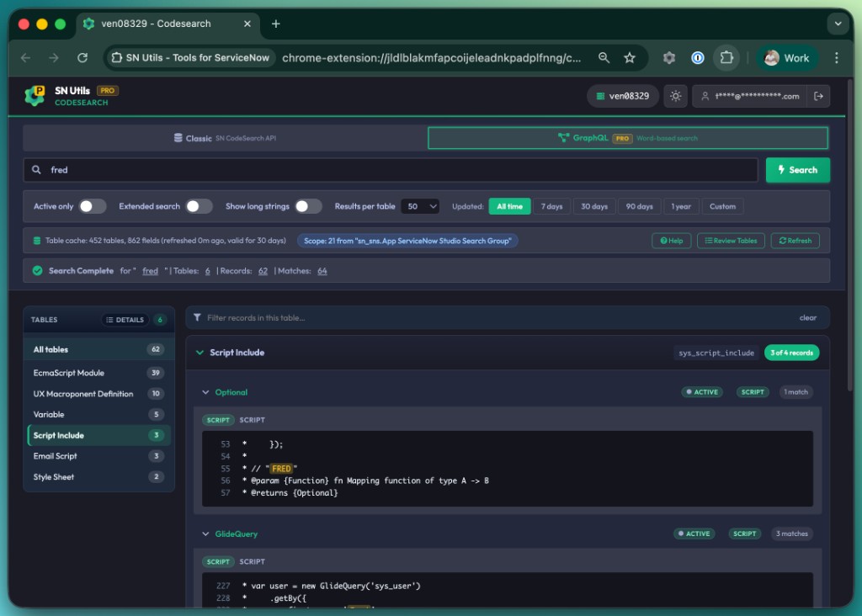Click the Tables count 6 link

click(207, 271)
